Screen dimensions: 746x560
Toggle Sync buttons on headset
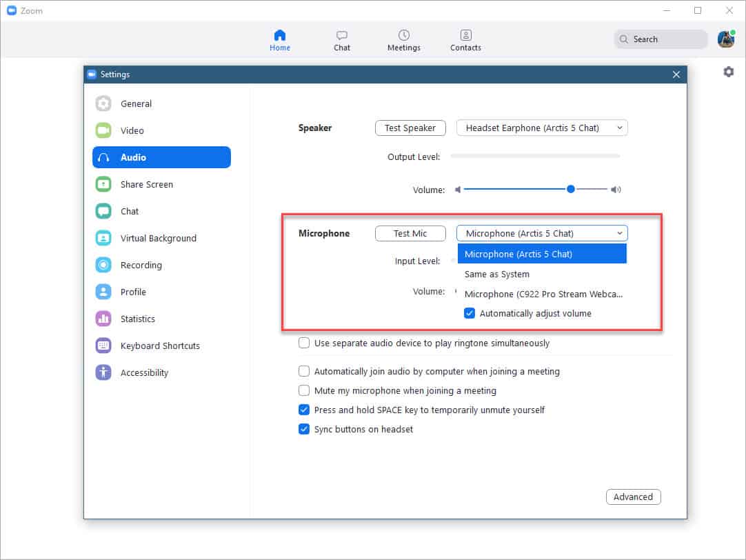[x=303, y=429]
